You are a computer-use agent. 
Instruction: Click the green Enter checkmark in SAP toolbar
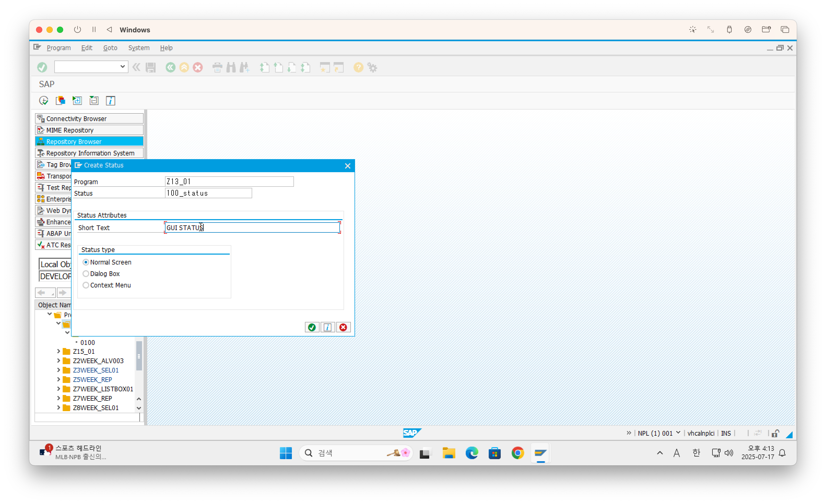click(x=42, y=67)
